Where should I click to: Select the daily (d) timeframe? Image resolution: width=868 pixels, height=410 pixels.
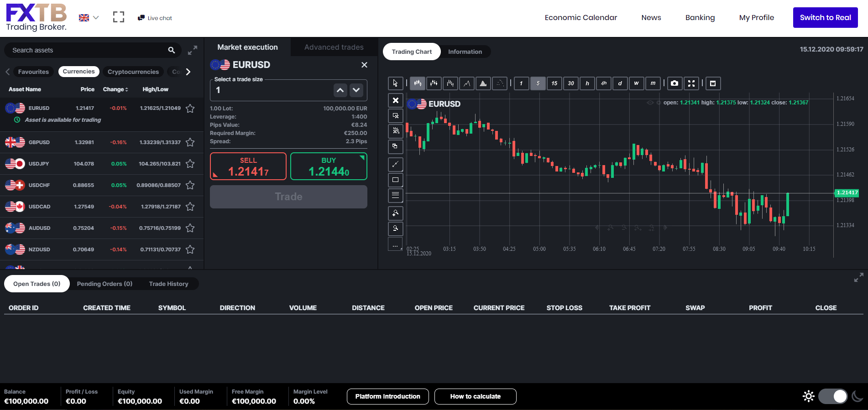point(620,83)
